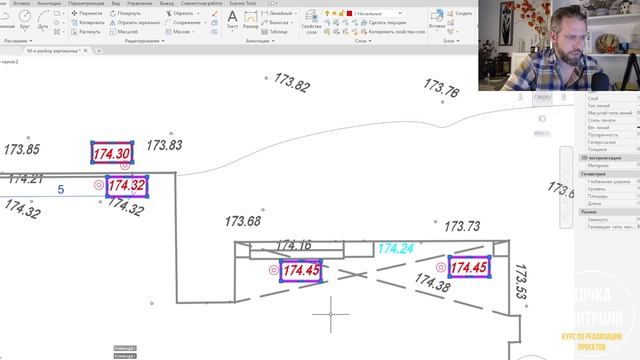The image size is (640, 360).
Task: Expand the Обрезать dropdown arrow
Action: click(198, 13)
